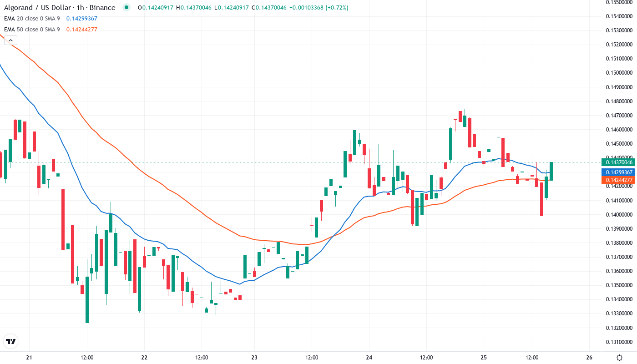
Task: Click the green 0.14370046 current price label
Action: click(617, 162)
